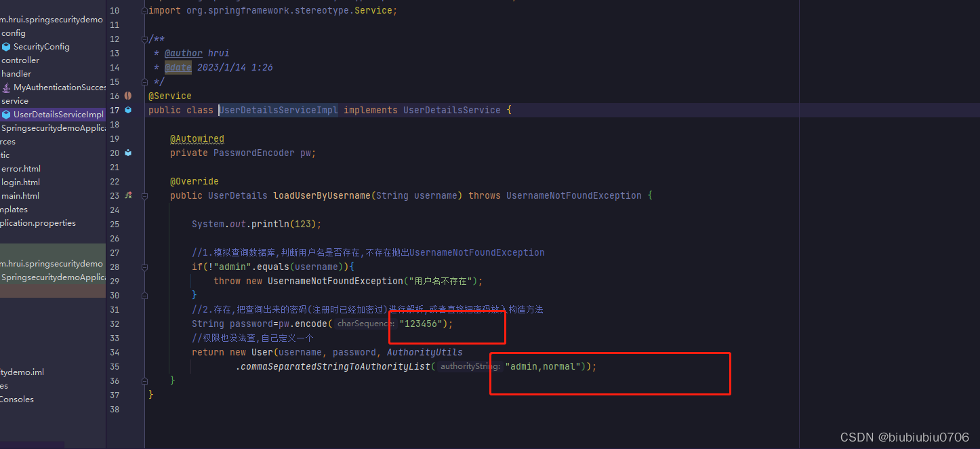980x449 pixels.
Task: Click the @Autowired annotation in editor
Action: 197,138
